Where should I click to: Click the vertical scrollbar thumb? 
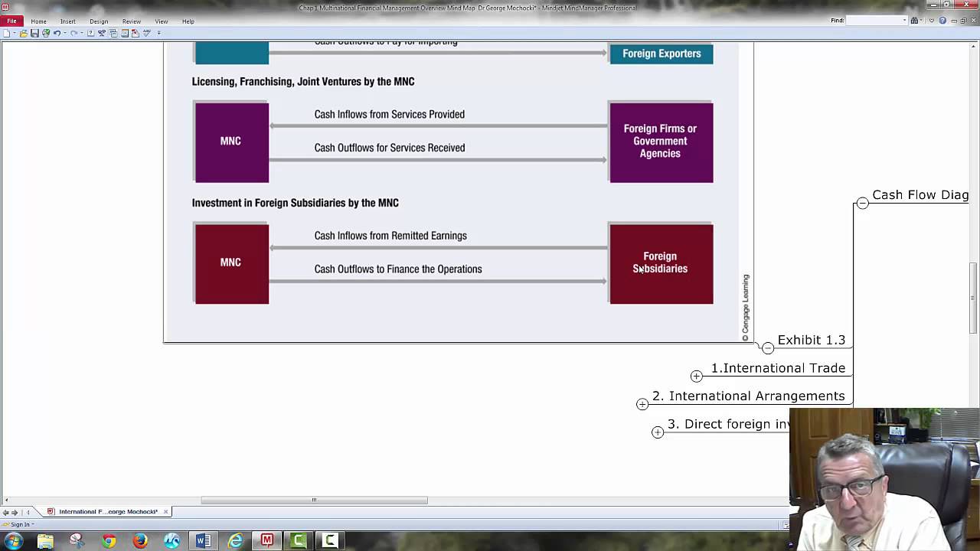tap(974, 297)
